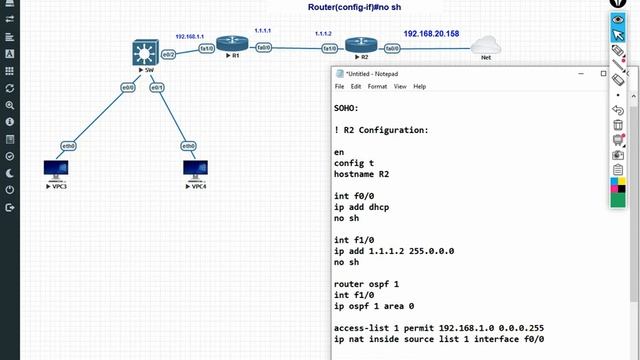Click the "hostname R2" line in Notepad

tap(361, 174)
